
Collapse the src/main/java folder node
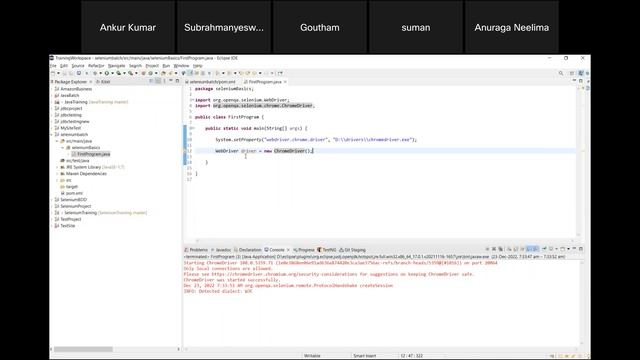tap(57, 141)
